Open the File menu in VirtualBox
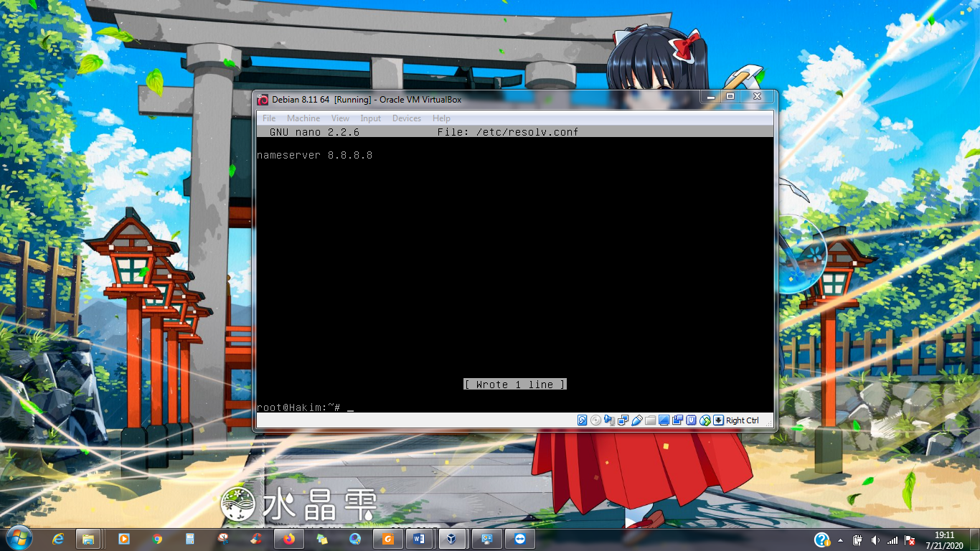This screenshot has width=980, height=551. click(x=269, y=118)
